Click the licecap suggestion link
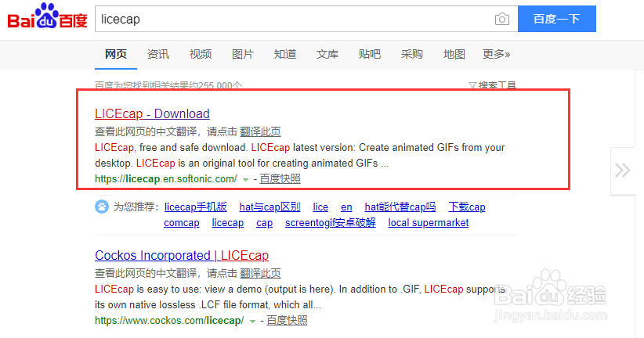 (x=227, y=223)
